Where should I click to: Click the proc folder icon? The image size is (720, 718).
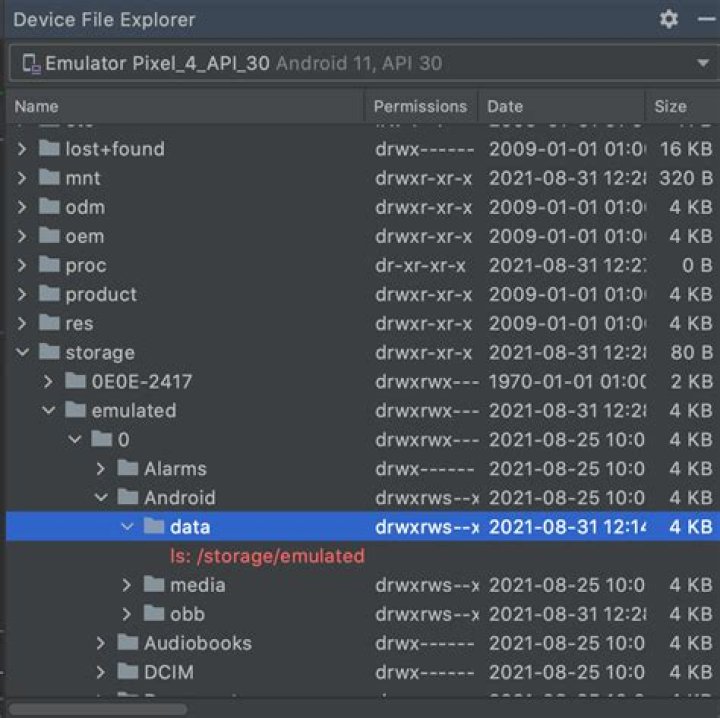[50, 266]
